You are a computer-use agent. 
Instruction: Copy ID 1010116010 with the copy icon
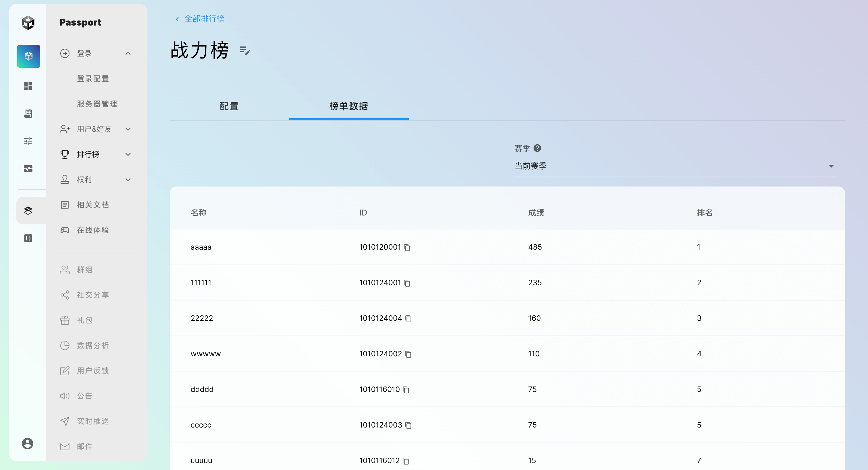pos(406,390)
